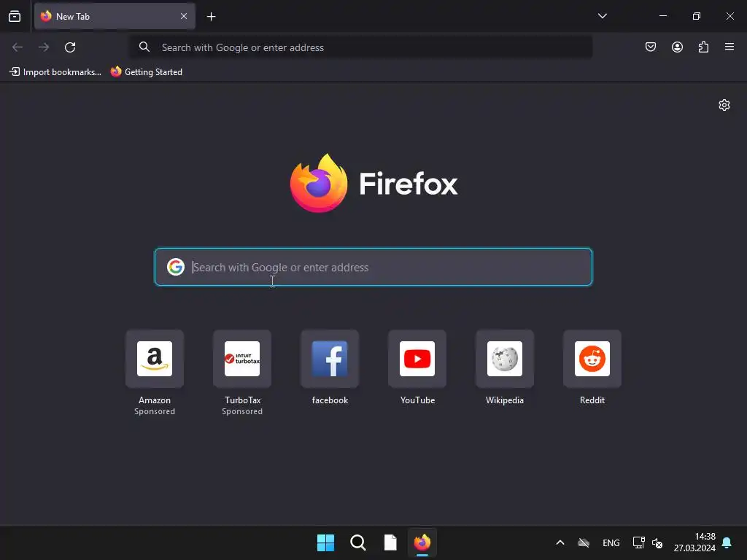Open Firefox View from the tab strip
This screenshot has height=560, width=747.
(15, 16)
